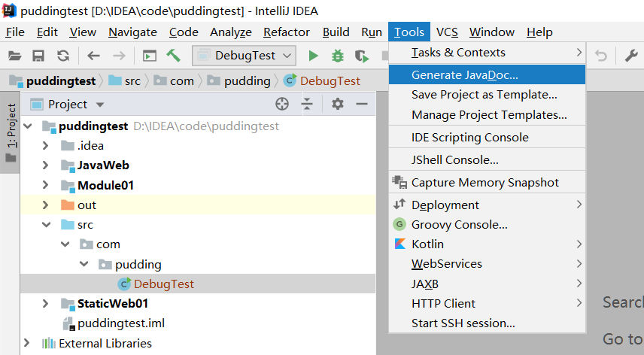Build project with the green hammer icon
Screen dimensions: 644x355
click(x=173, y=56)
